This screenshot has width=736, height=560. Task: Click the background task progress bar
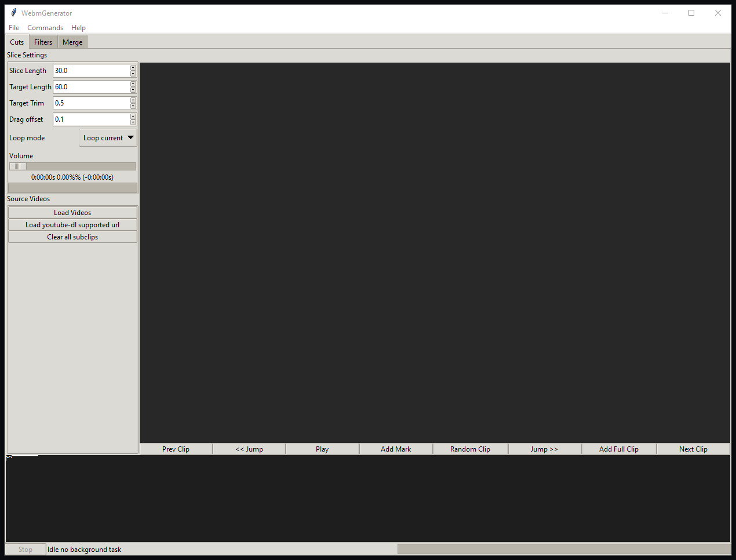(x=564, y=549)
